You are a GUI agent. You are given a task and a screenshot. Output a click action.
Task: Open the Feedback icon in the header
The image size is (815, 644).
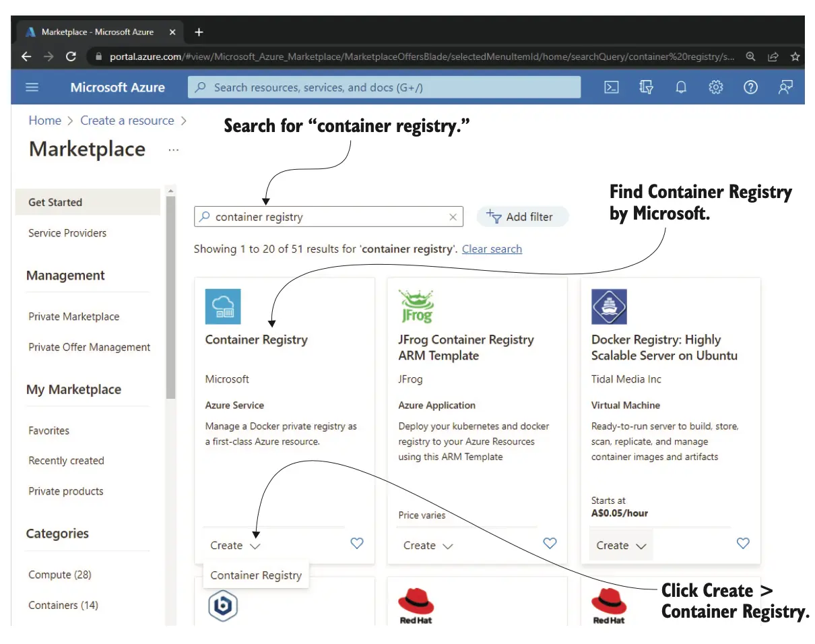point(785,88)
